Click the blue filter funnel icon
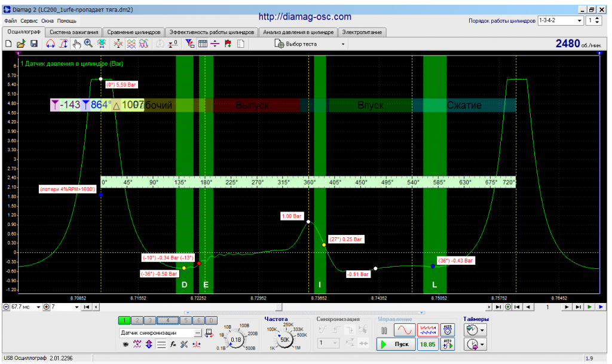 click(x=189, y=44)
